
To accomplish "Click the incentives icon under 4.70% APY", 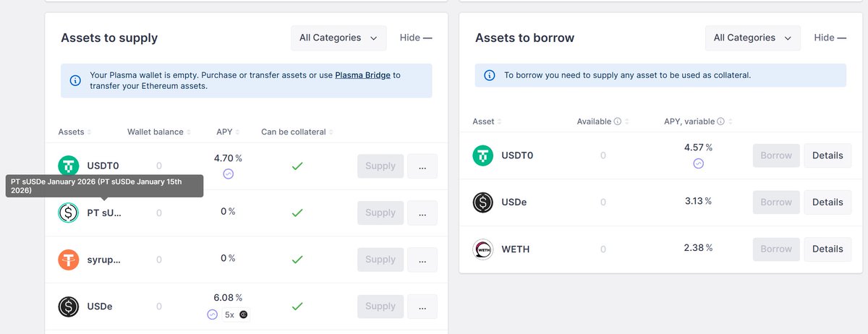I will click(228, 174).
